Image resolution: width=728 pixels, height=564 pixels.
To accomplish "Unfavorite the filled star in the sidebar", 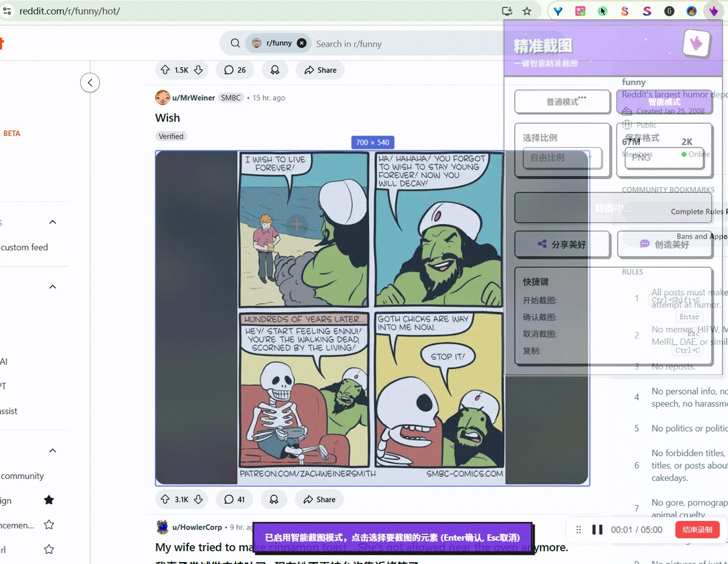I will tap(49, 500).
